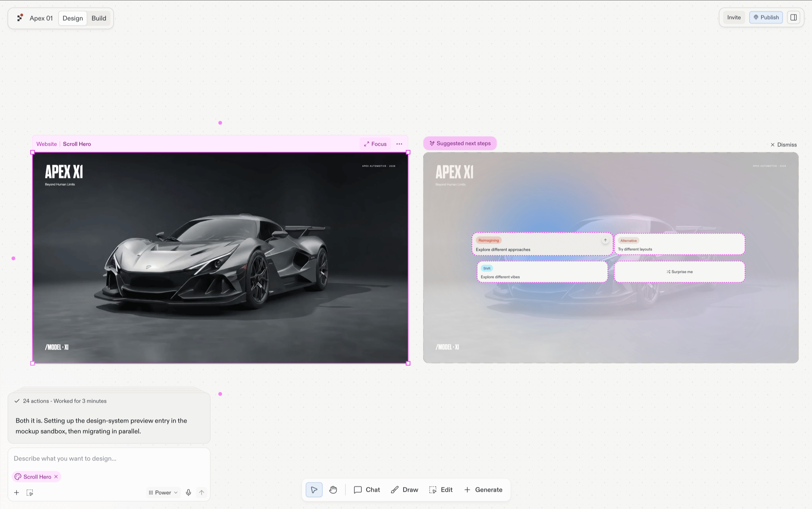Dismiss the suggested next steps
Viewport: 812px width, 509px height.
784,145
